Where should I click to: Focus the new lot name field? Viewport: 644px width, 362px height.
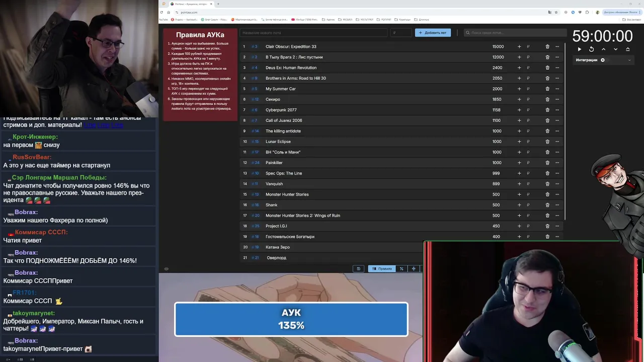pyautogui.click(x=313, y=33)
